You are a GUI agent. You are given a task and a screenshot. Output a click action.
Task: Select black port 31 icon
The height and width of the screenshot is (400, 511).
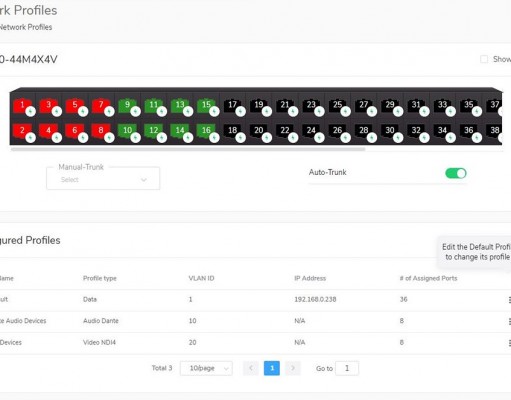(416, 106)
